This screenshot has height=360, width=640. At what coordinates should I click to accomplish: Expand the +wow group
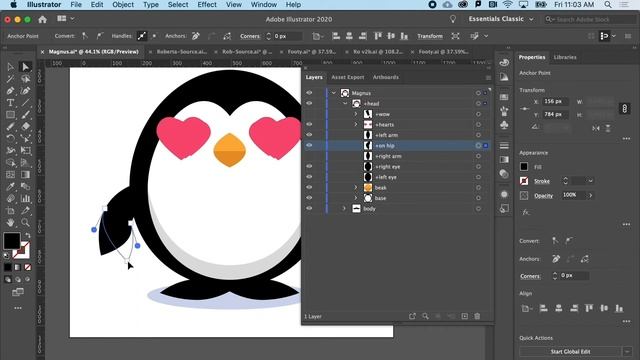[x=356, y=114]
